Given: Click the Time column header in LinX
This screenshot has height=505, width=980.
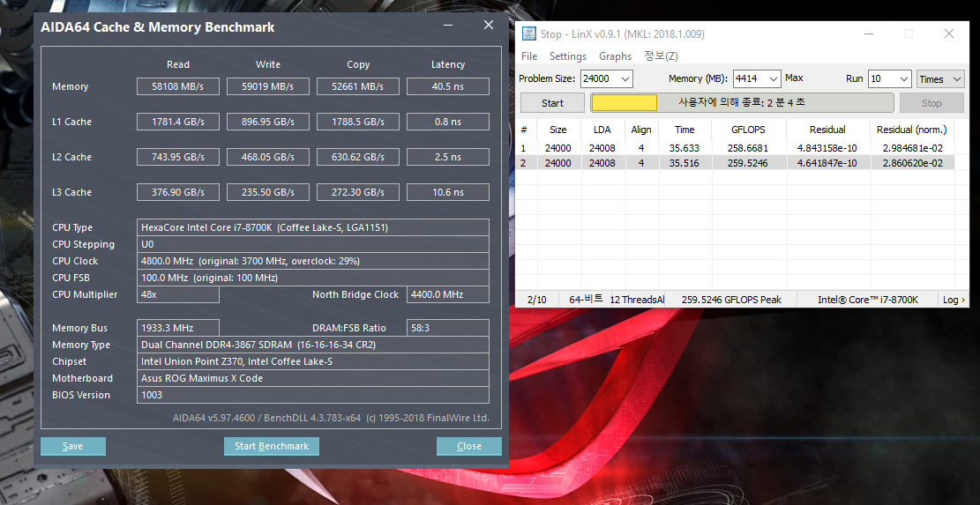Looking at the screenshot, I should pos(685,130).
